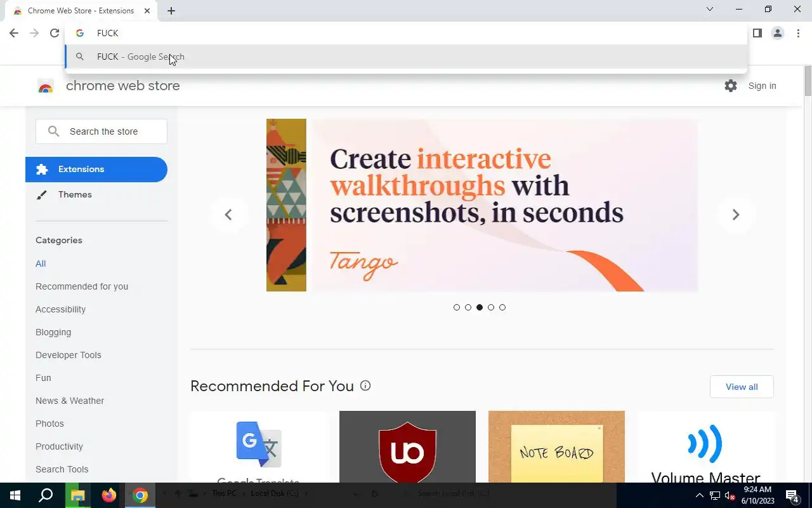Launch Firefox from the taskbar
This screenshot has width=812, height=508.
tap(109, 495)
